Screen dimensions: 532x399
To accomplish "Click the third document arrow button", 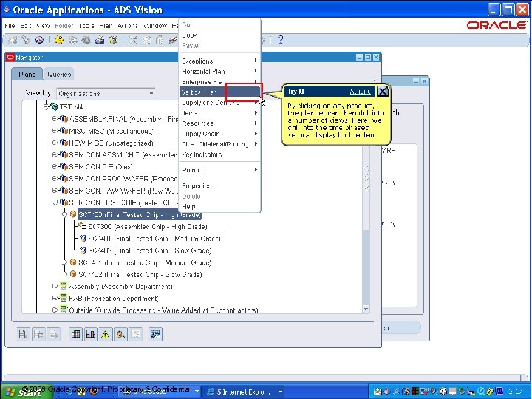I will click(54, 335).
